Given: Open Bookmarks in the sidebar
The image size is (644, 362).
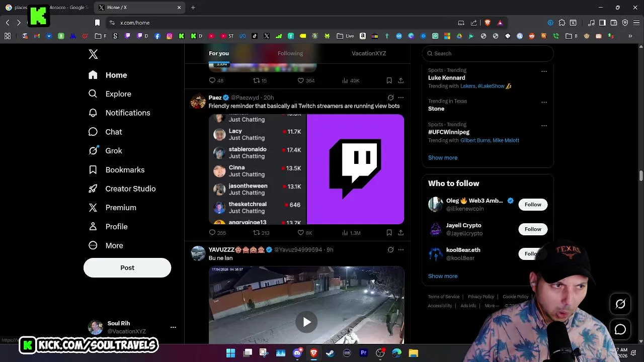Looking at the screenshot, I should coord(117,170).
